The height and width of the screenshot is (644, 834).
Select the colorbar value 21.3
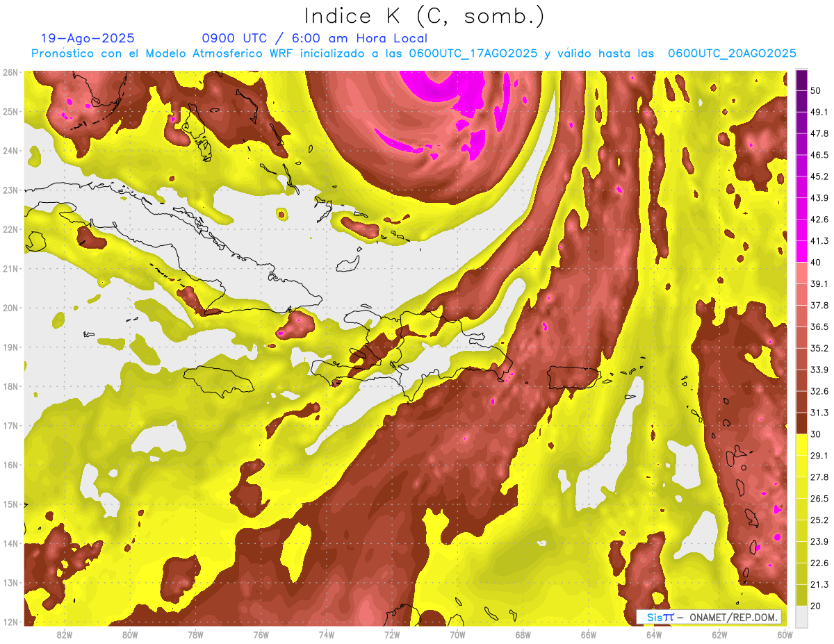pyautogui.click(x=819, y=584)
